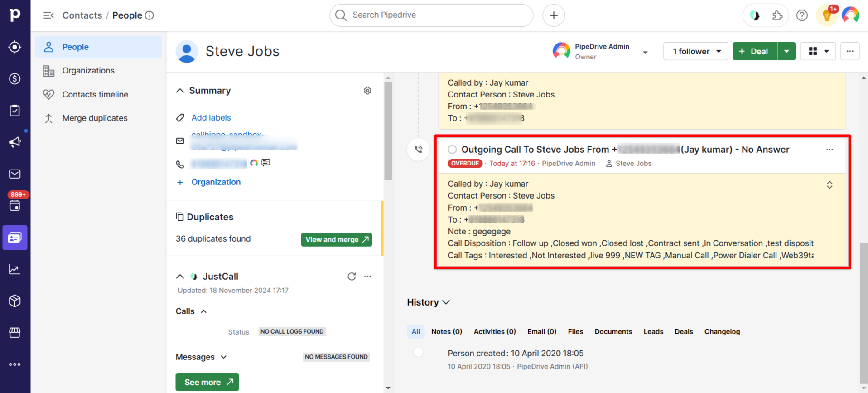Viewport: 868px width, 393px height.
Task: Click Steve Jobs link in activity
Action: coord(633,164)
